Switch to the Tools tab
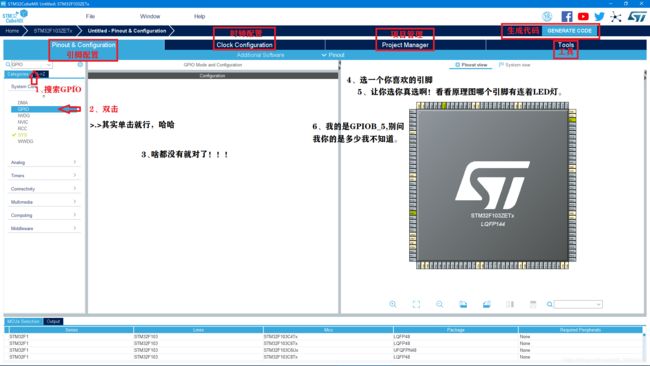This screenshot has width=650, height=366. click(x=566, y=45)
